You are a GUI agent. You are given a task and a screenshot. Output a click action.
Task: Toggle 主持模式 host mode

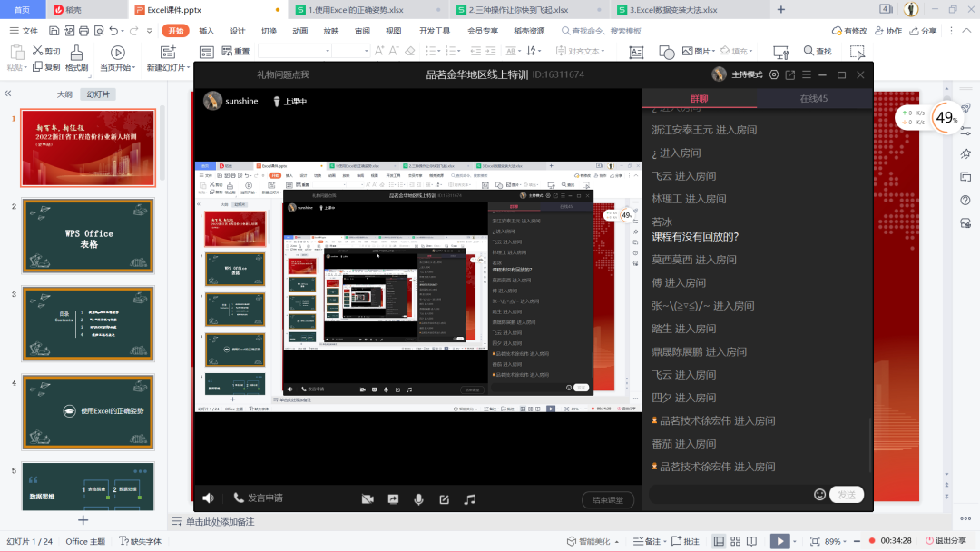(747, 74)
